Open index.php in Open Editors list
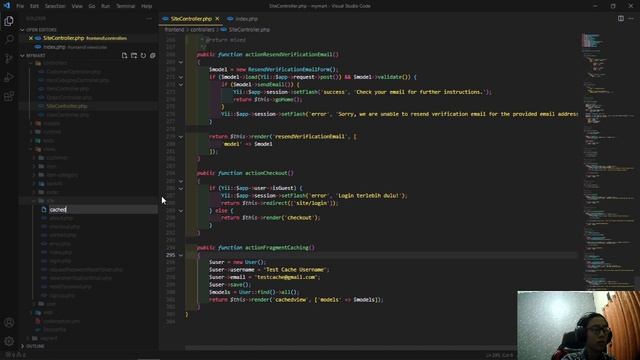Image resolution: width=640 pixels, height=360 pixels. tap(88, 47)
